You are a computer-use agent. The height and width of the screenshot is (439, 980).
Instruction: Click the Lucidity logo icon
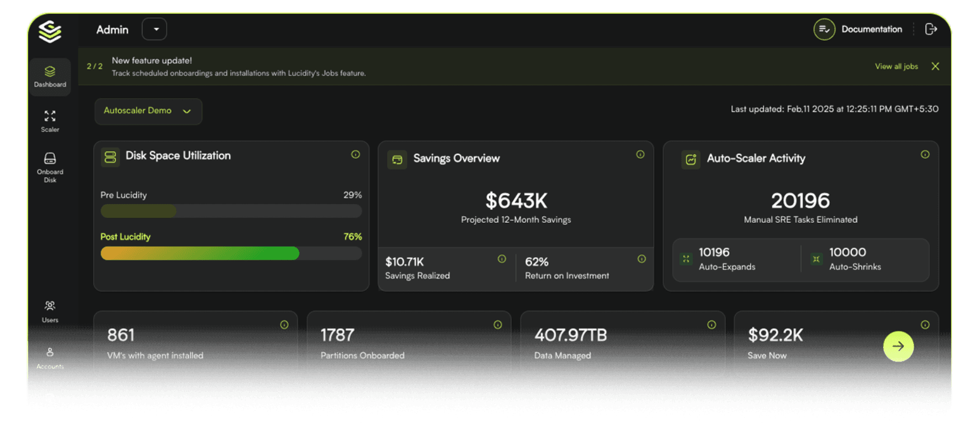coord(50,32)
